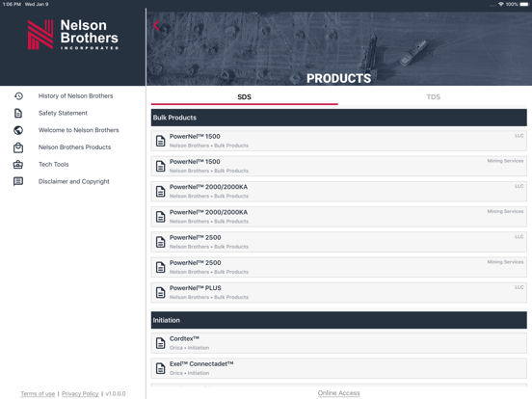Open the Privacy Policy link
532x399 pixels.
[80, 393]
